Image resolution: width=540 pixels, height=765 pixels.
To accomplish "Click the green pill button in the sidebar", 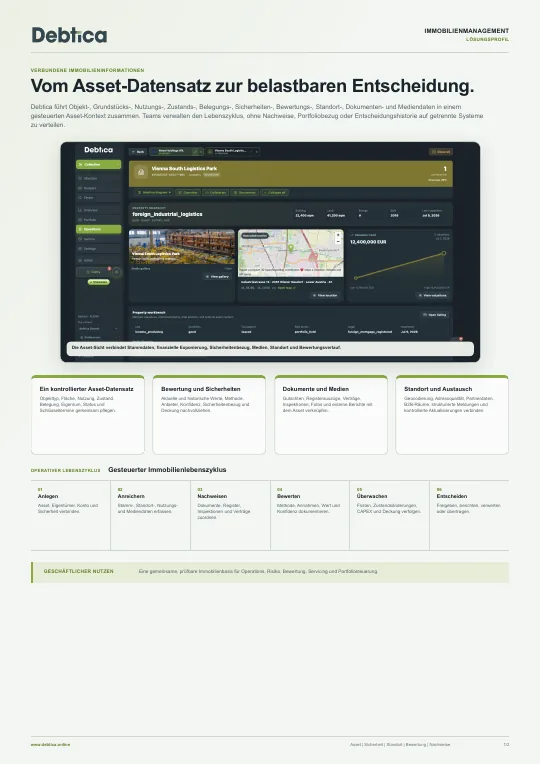I will click(99, 282).
